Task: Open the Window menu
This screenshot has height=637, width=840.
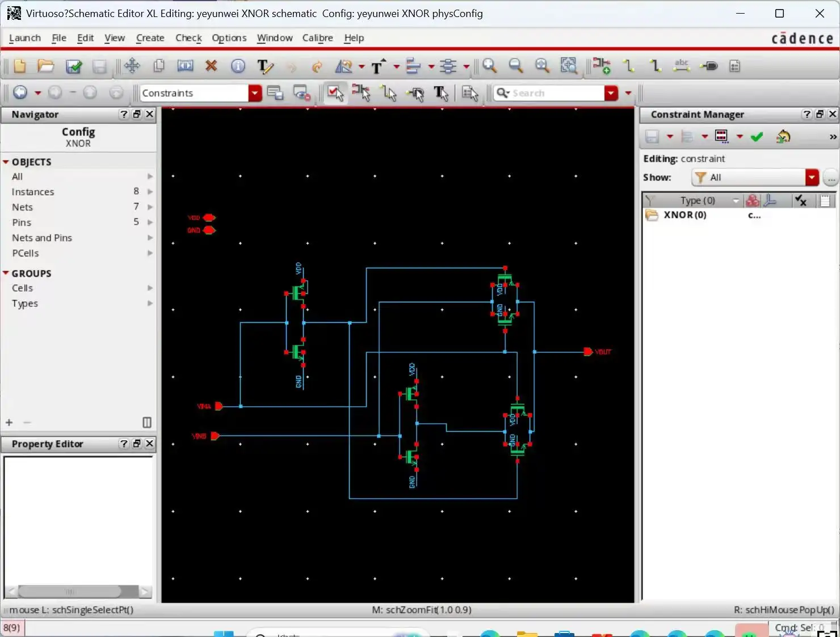Action: (x=275, y=38)
